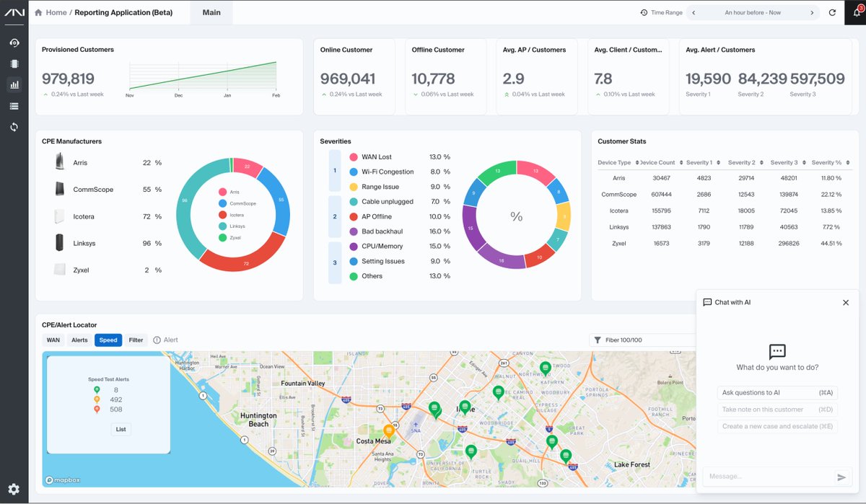Viewport: 866px width, 504px height.
Task: Click the Alert info icon above the map
Action: pos(157,339)
